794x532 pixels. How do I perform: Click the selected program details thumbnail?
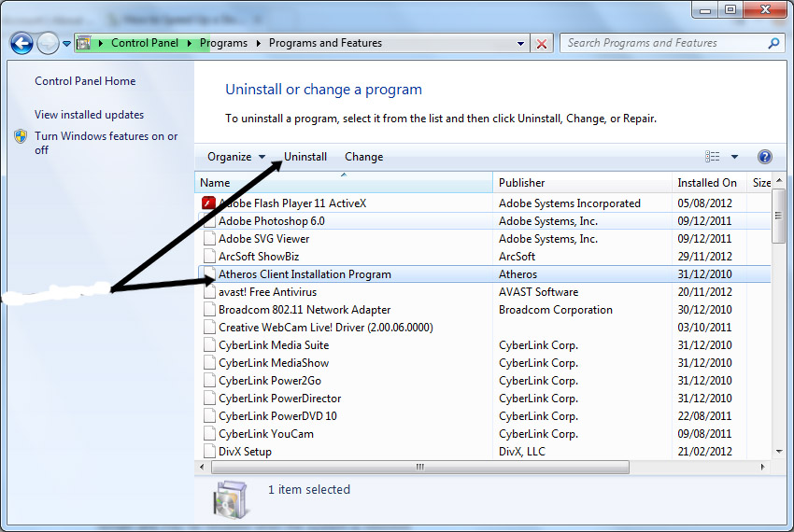pos(230,497)
